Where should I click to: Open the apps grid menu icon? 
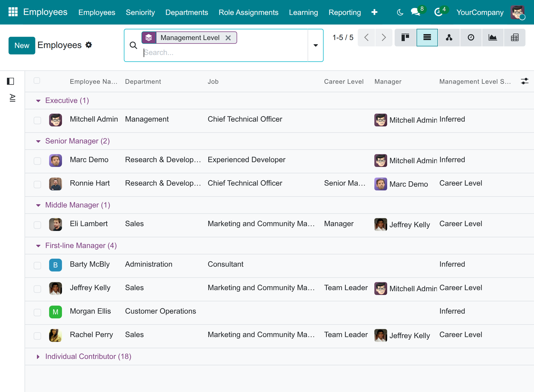(13, 12)
